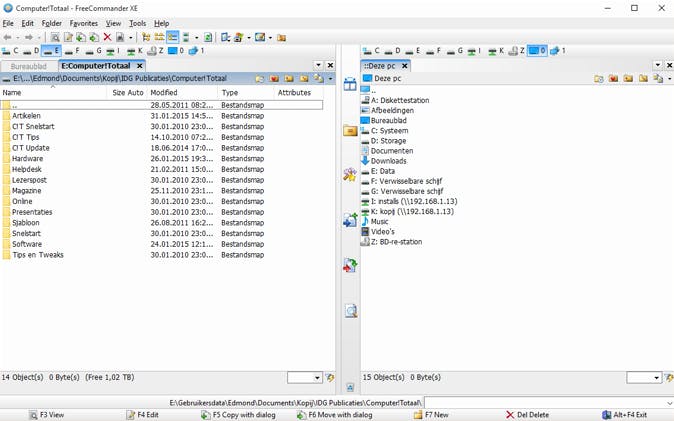674x421 pixels.
Task: Open the right panel filter combo box
Action: pos(644,378)
